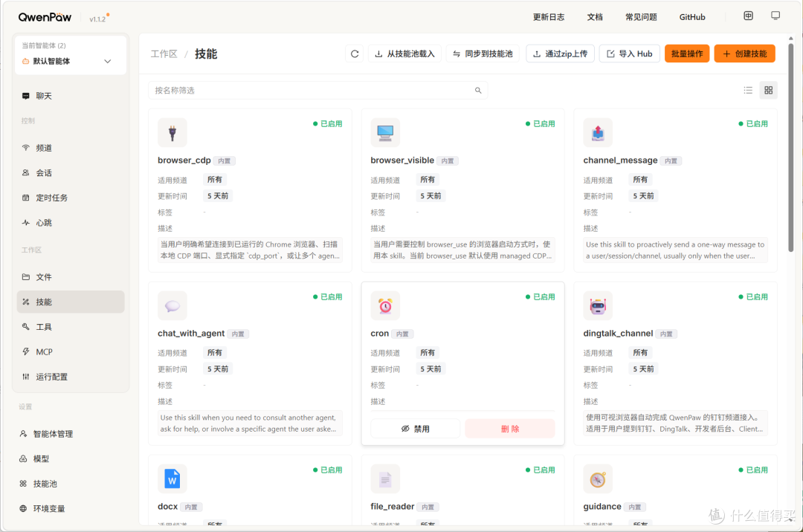
Task: Open the GitHub link
Action: point(692,17)
